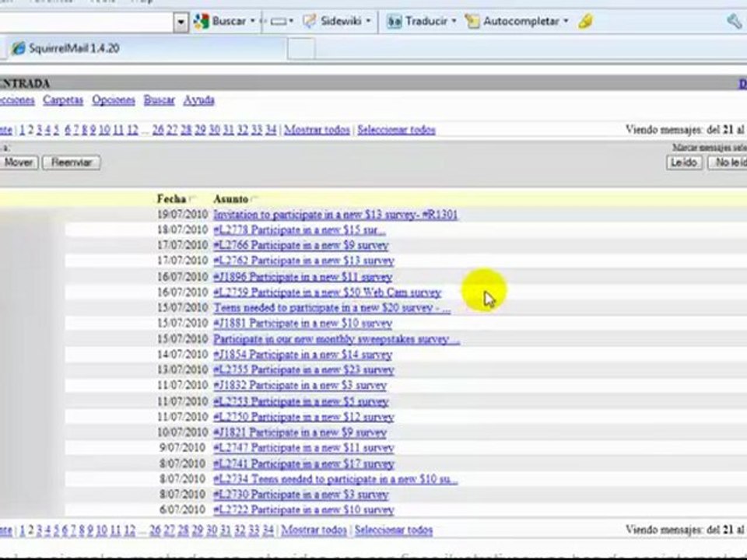The width and height of the screenshot is (747, 560).
Task: Click top Mostrar todos link
Action: pyautogui.click(x=317, y=130)
